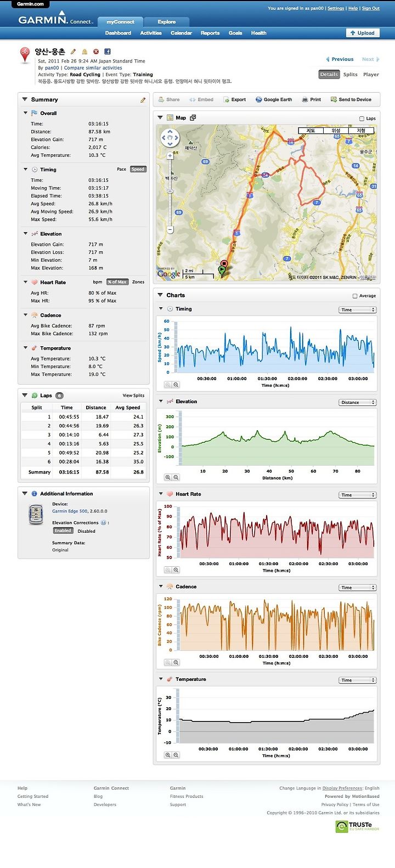Switch Heart Rate display to bpm
Image resolution: width=395 pixels, height=868 pixels.
[x=98, y=282]
